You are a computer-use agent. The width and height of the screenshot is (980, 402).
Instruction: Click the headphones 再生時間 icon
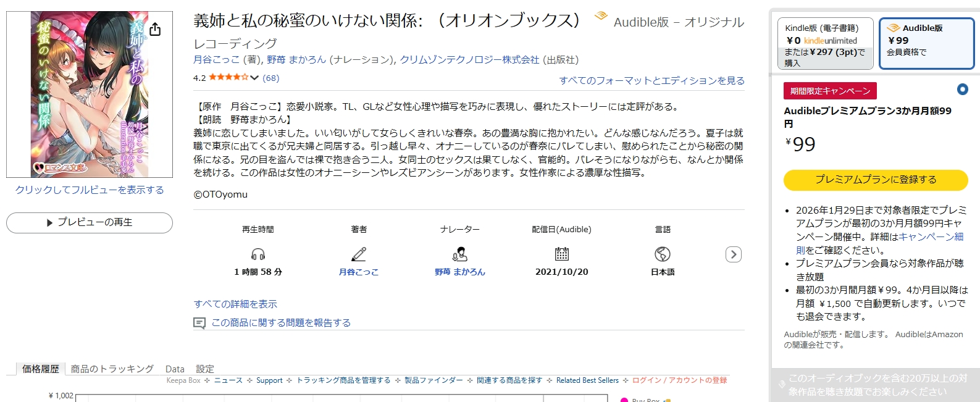[x=258, y=254]
